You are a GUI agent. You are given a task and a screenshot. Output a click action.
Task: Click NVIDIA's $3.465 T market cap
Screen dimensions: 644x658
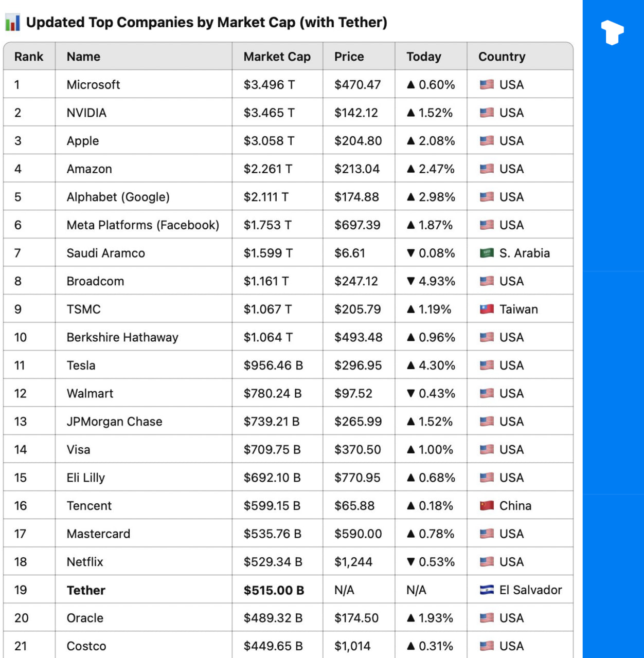(x=269, y=113)
